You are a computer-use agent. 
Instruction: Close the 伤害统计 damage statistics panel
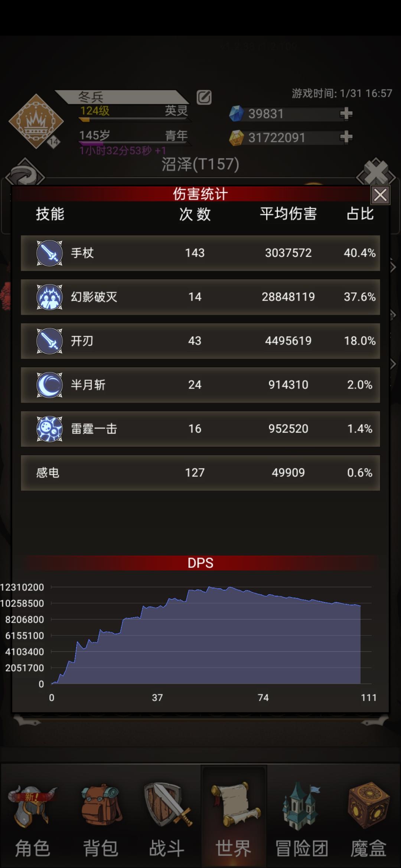point(380,195)
